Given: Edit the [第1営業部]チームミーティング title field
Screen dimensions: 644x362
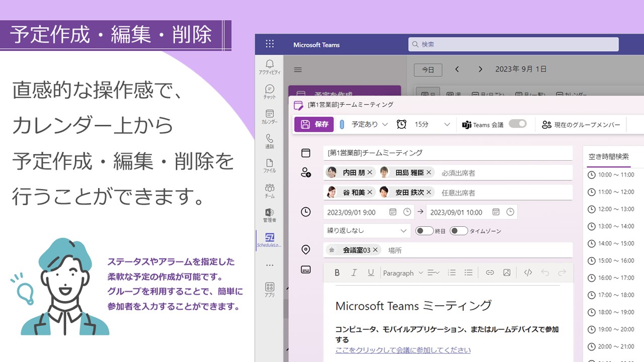Looking at the screenshot, I should [x=448, y=153].
